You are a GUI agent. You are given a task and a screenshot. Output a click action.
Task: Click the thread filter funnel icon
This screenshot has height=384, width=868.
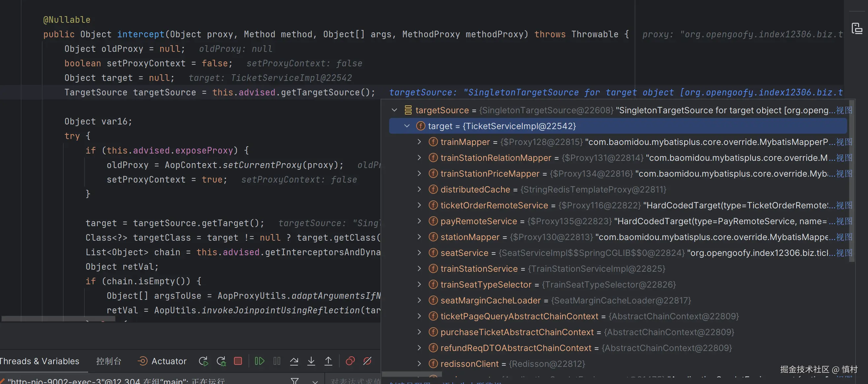pos(294,381)
